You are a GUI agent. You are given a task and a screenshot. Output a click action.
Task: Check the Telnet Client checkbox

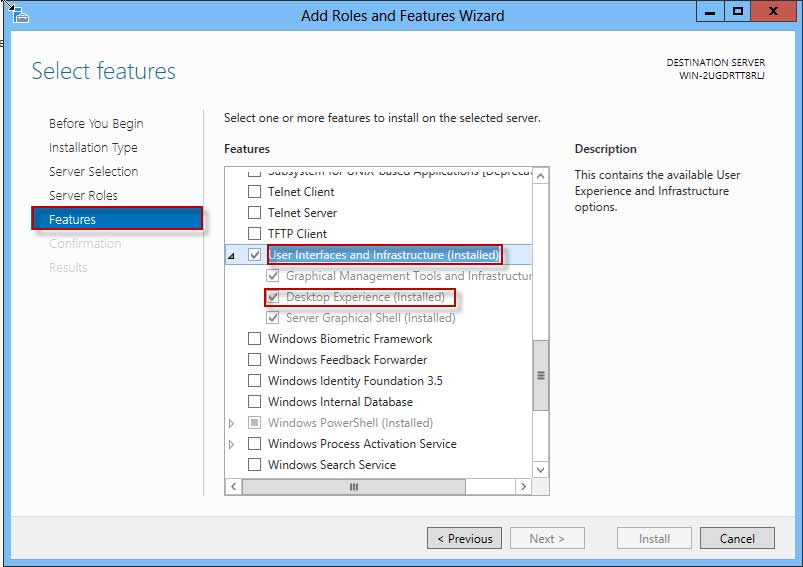(255, 192)
